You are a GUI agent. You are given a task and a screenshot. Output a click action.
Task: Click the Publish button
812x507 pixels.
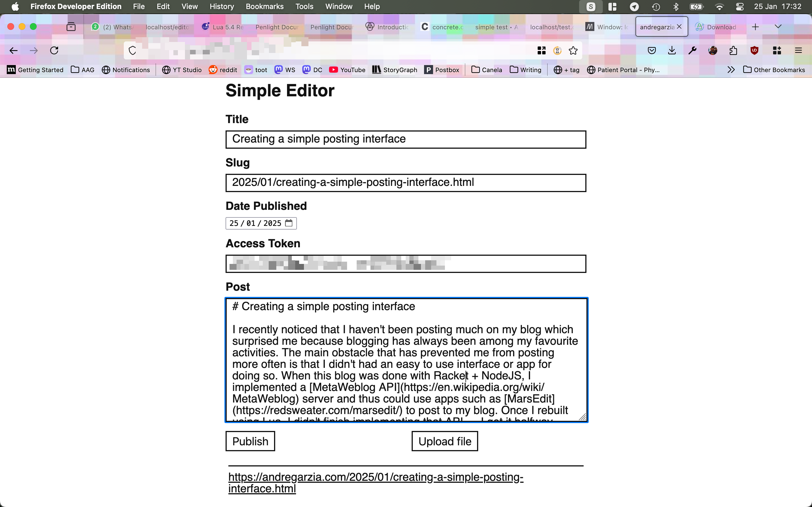(250, 442)
